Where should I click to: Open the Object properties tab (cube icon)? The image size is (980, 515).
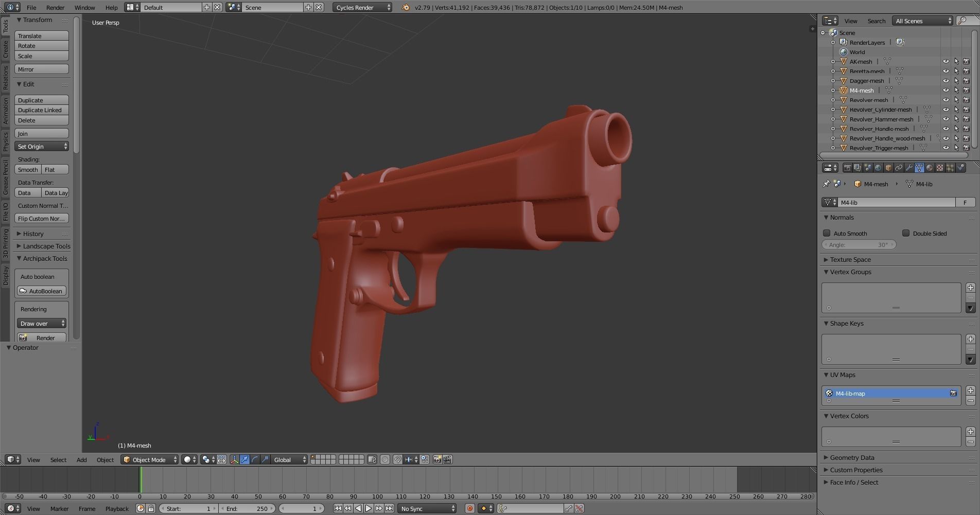(x=888, y=168)
